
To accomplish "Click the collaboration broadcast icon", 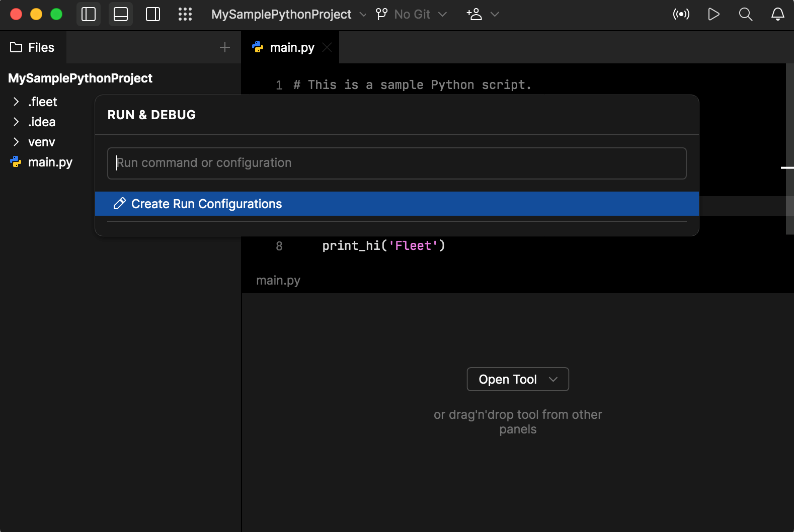I will tap(681, 14).
